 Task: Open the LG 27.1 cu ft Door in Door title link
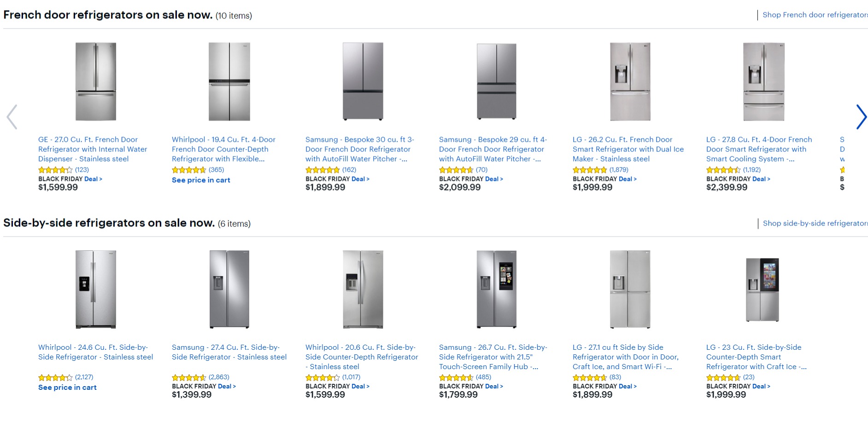click(625, 357)
